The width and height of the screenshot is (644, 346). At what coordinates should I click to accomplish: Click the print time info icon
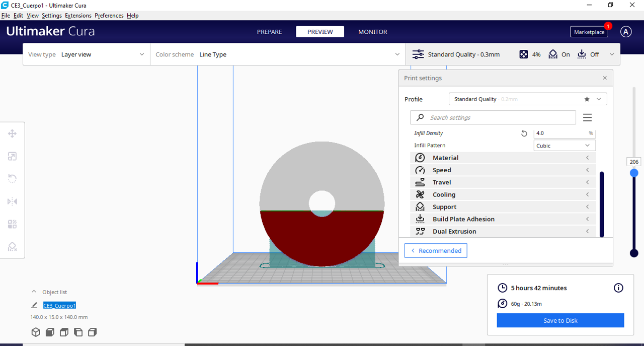(618, 288)
